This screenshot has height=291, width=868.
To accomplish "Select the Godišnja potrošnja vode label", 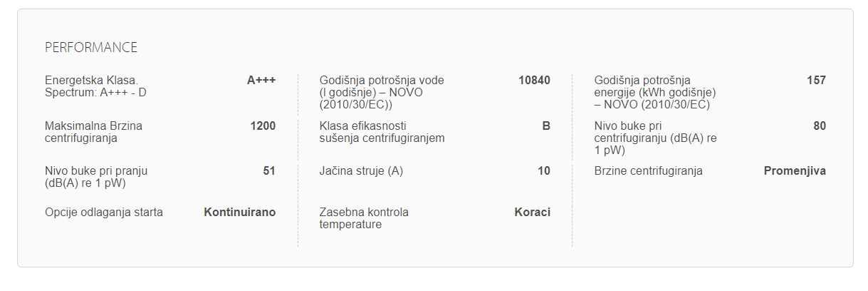I will (382, 93).
